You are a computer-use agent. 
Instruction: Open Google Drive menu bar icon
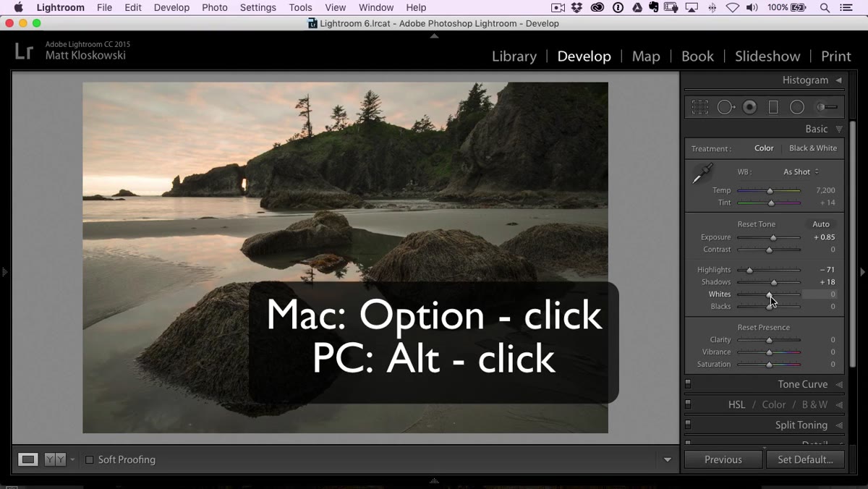coord(637,7)
